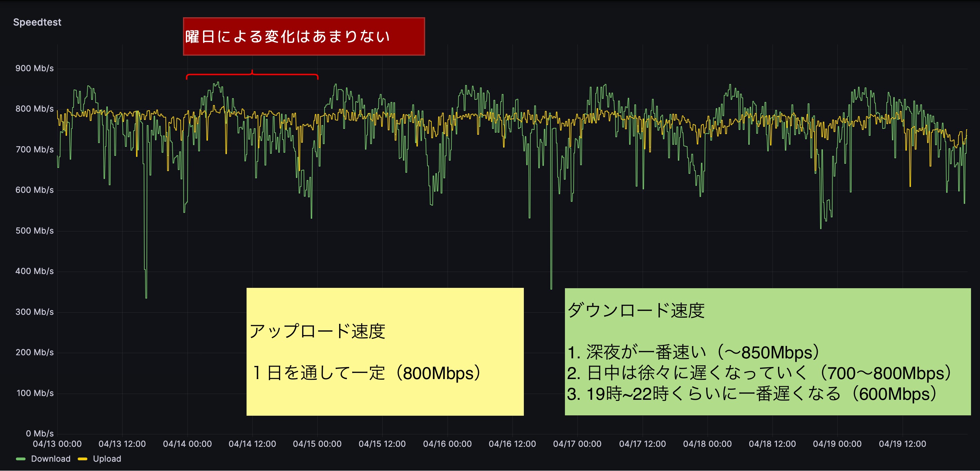This screenshot has width=980, height=471.
Task: Toggle the Upload series in legend
Action: [107, 459]
